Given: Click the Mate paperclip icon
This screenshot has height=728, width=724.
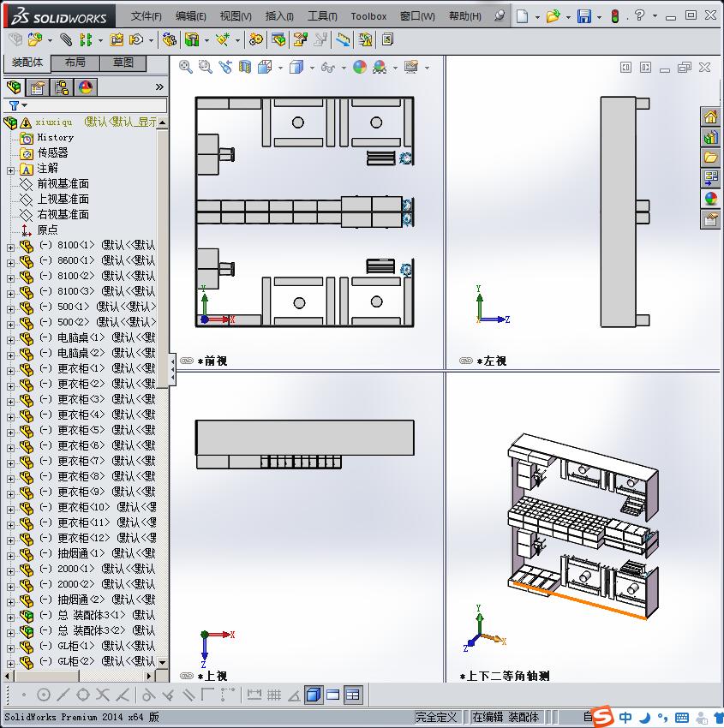Looking at the screenshot, I should (67, 40).
